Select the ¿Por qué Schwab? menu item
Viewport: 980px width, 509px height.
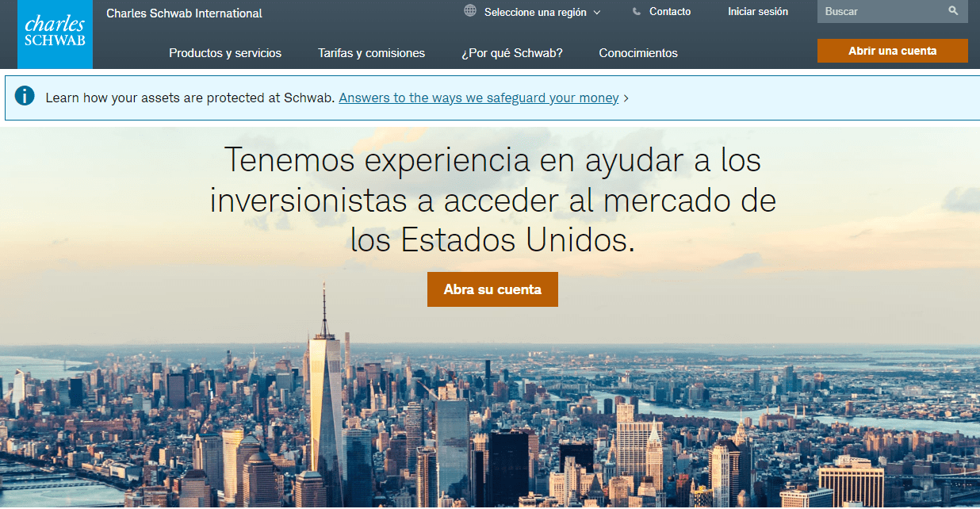click(x=511, y=53)
